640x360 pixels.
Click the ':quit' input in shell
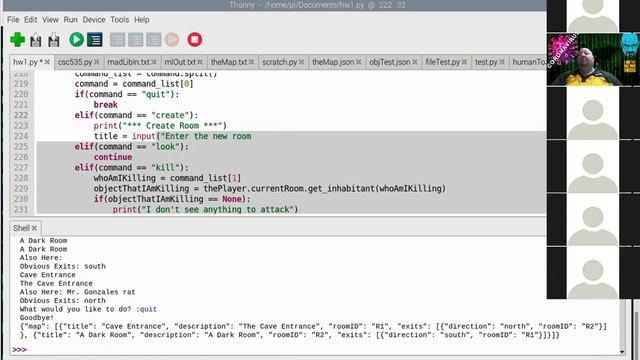(x=146, y=309)
